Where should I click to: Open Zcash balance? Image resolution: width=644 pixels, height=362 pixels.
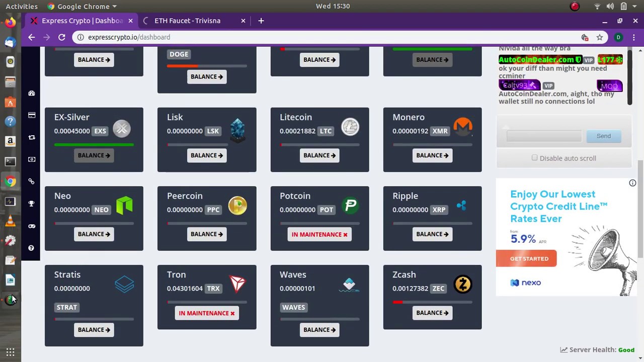pyautogui.click(x=432, y=313)
